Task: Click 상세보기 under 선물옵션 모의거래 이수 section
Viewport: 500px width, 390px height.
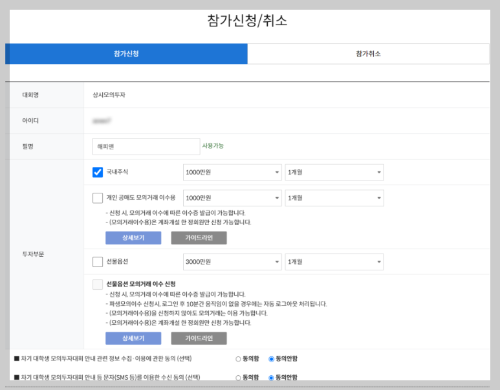Action: [133, 338]
